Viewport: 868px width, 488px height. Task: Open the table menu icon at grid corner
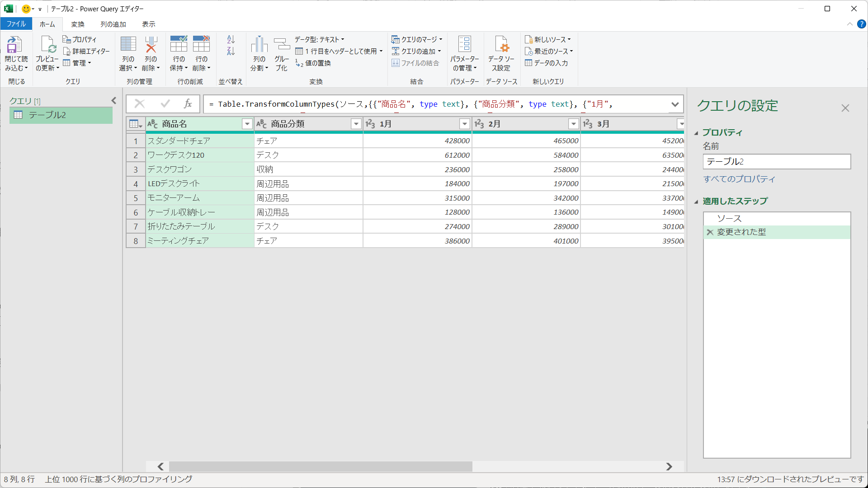(136, 124)
